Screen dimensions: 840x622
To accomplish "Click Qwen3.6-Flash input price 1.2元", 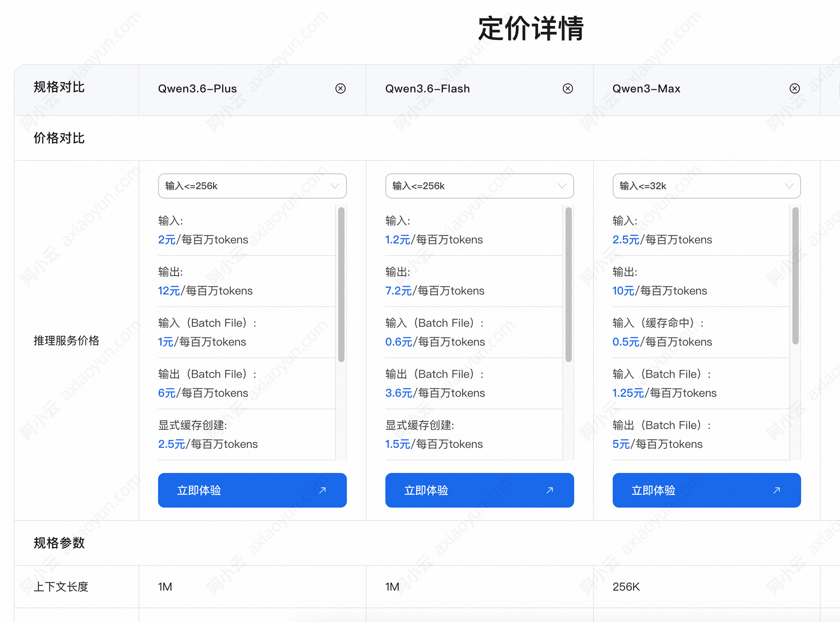I will pos(398,240).
